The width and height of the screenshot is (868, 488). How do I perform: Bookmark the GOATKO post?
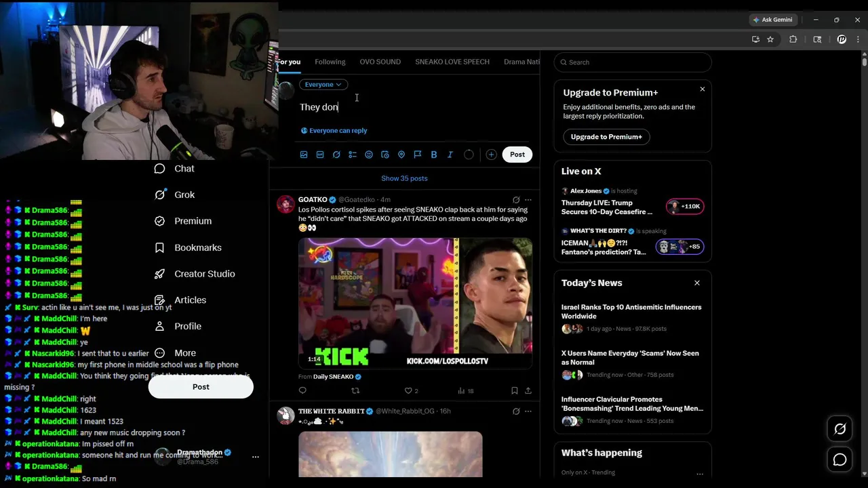(515, 390)
